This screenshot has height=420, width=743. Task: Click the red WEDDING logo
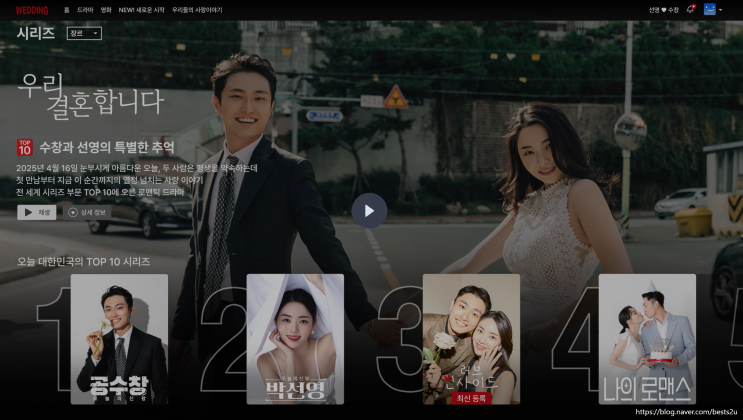pos(32,10)
